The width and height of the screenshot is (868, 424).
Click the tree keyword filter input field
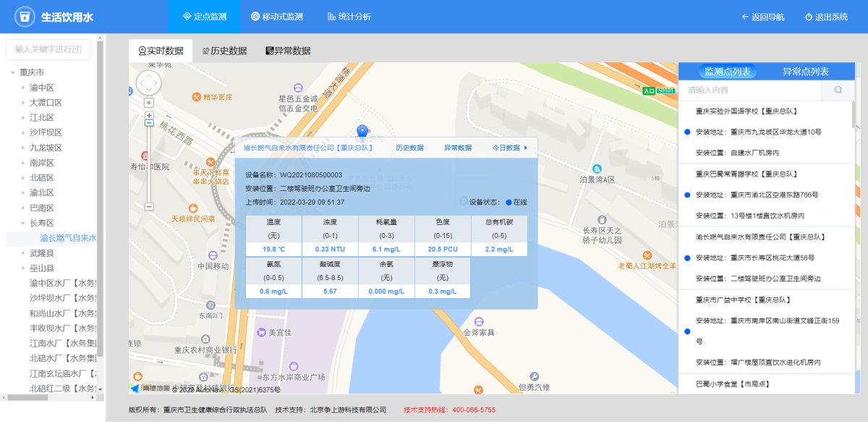coord(48,50)
